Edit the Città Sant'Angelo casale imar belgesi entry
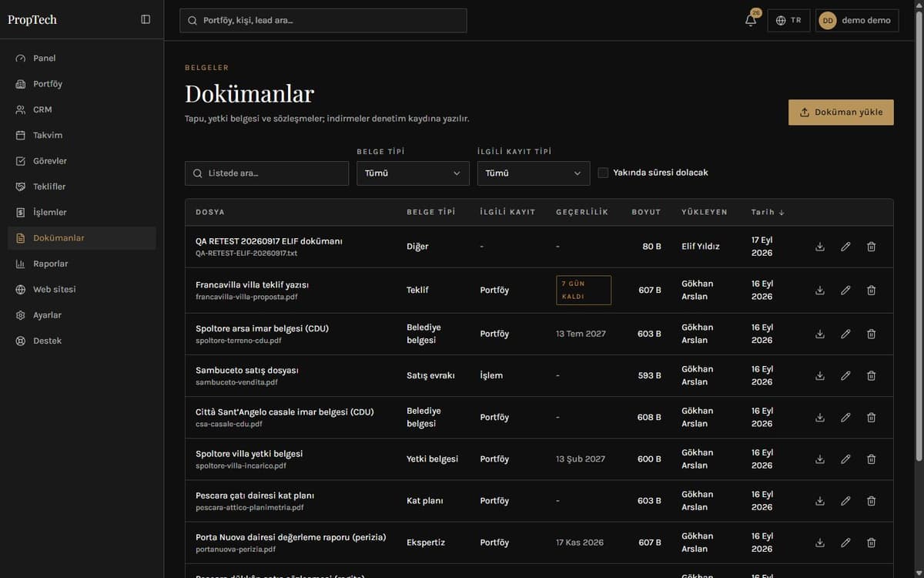This screenshot has width=924, height=578. coord(845,418)
